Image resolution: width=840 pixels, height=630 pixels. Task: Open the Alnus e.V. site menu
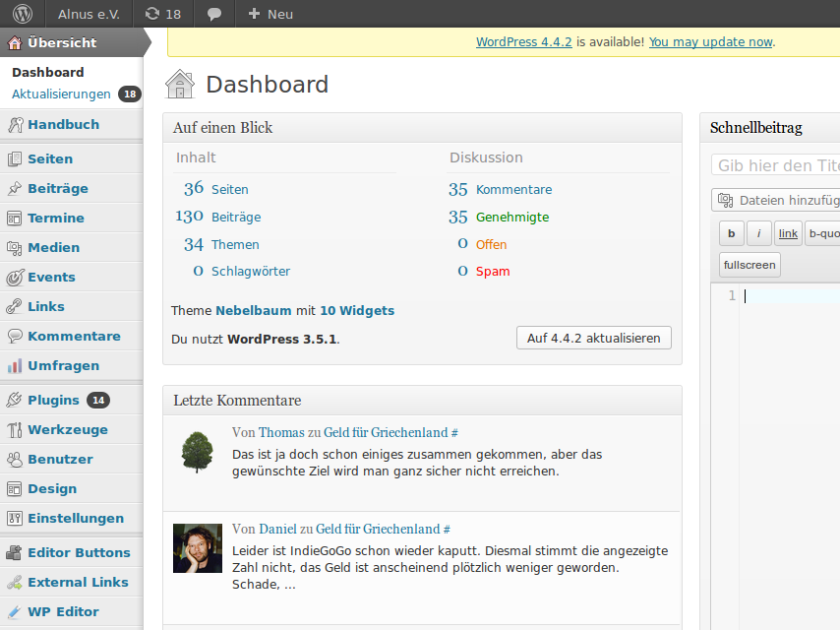pyautogui.click(x=89, y=14)
